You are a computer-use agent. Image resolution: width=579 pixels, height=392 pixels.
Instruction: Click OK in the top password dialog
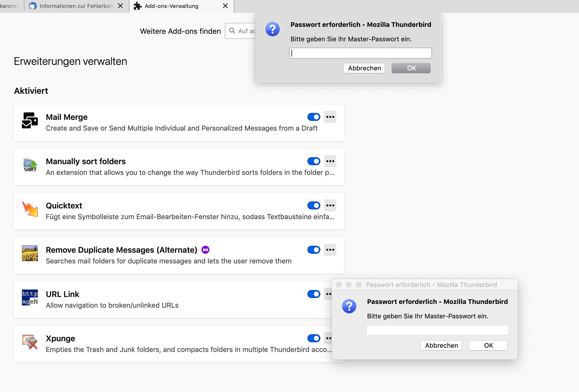pyautogui.click(x=411, y=68)
